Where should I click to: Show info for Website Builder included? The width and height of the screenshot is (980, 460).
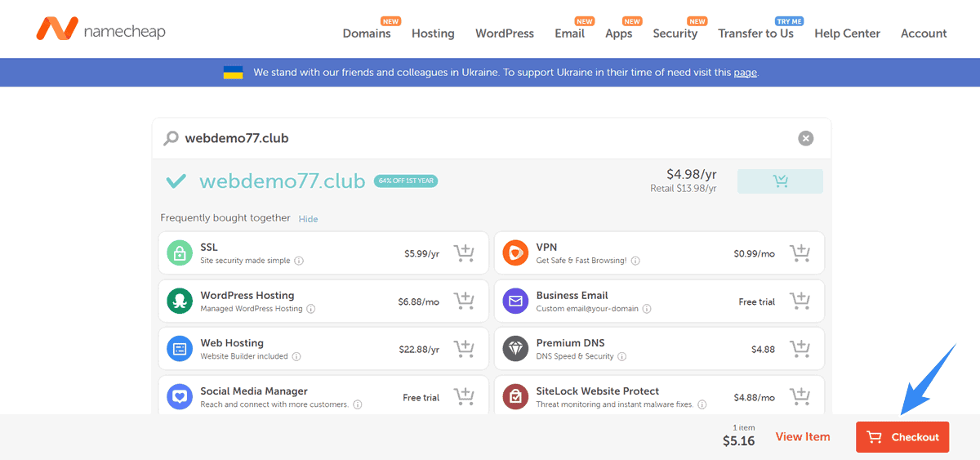[x=296, y=357]
